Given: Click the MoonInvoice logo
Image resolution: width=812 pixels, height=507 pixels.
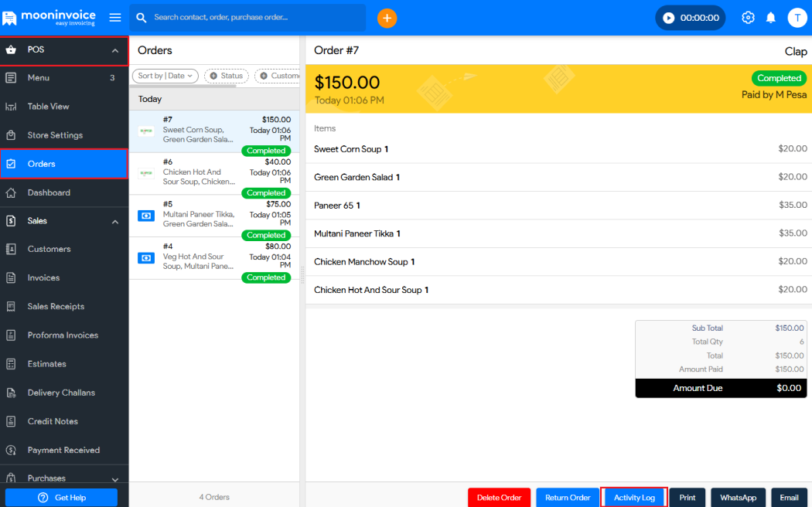Looking at the screenshot, I should [x=52, y=17].
